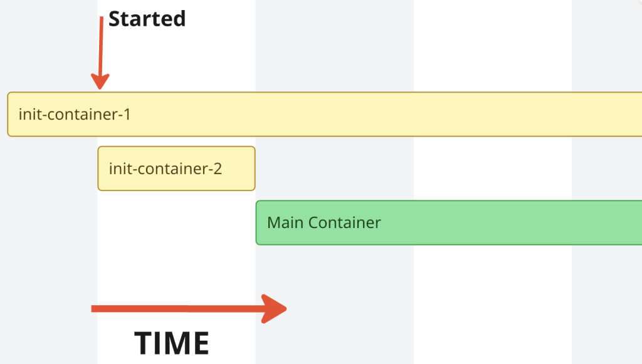Select the init-container-1 bar
Viewport: 642px width, 364px height.
coord(376,114)
